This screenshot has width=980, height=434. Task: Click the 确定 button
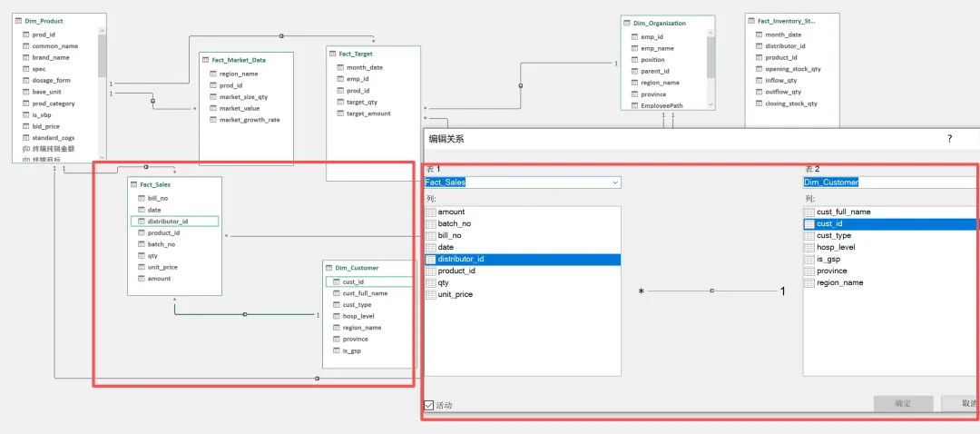coord(903,403)
